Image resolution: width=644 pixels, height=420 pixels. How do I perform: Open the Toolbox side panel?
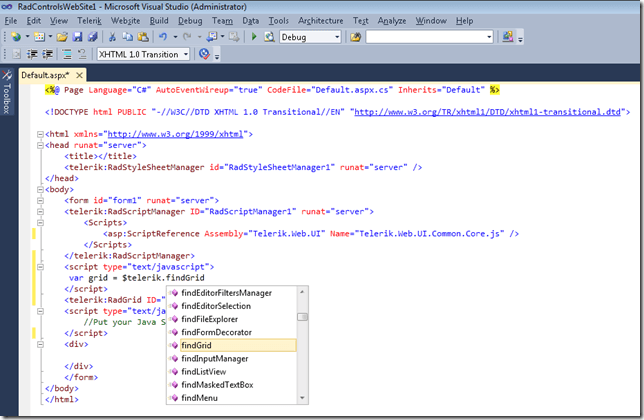tap(7, 92)
